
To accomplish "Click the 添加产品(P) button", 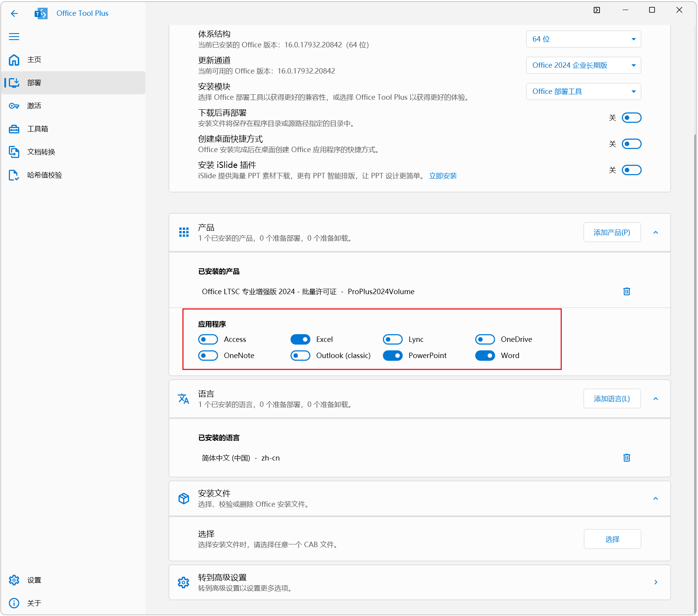I will [x=612, y=233].
